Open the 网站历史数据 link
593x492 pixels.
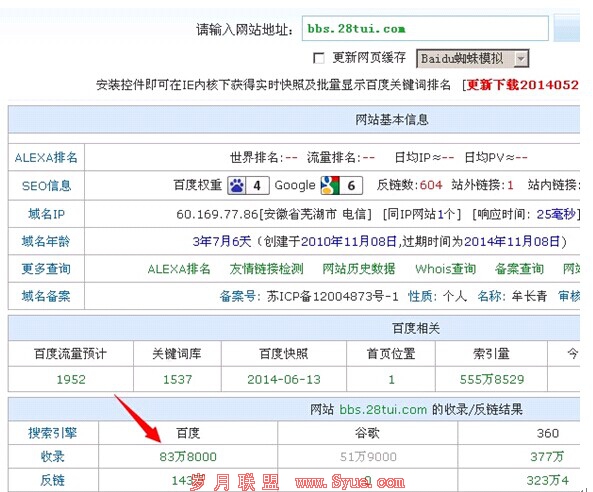click(x=359, y=269)
